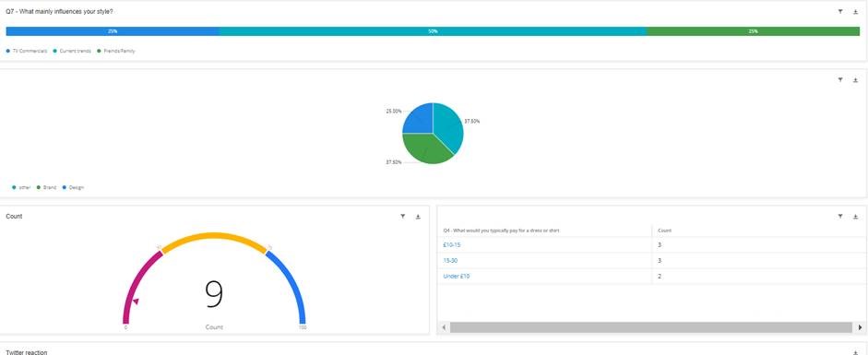The image size is (868, 355).
Task: Download the pie chart panel
Action: click(855, 80)
